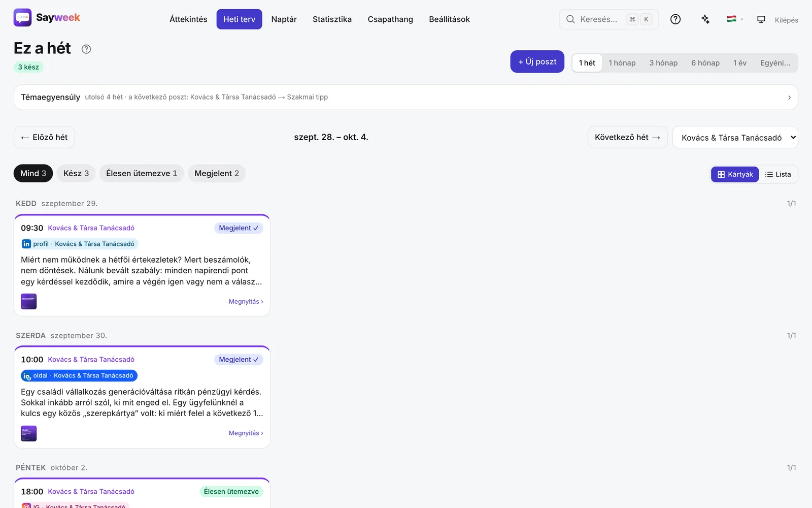Open the thumbnail image of the 09:30 post
812x508 pixels.
pyautogui.click(x=29, y=301)
